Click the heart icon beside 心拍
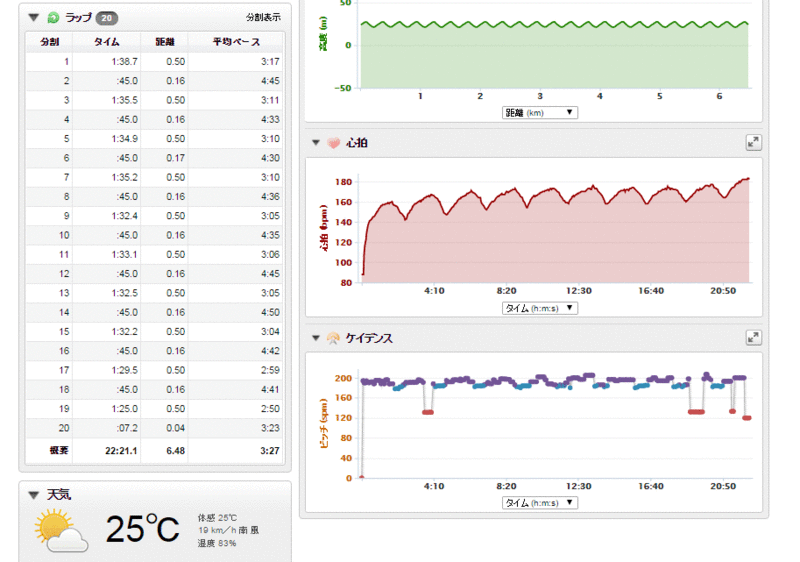The width and height of the screenshot is (800, 562). tap(333, 143)
